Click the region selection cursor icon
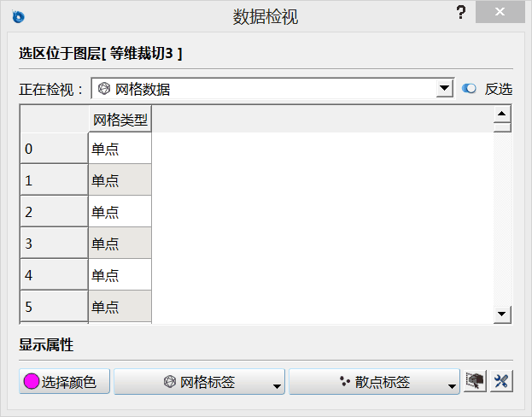The image size is (532, 417). point(475,381)
